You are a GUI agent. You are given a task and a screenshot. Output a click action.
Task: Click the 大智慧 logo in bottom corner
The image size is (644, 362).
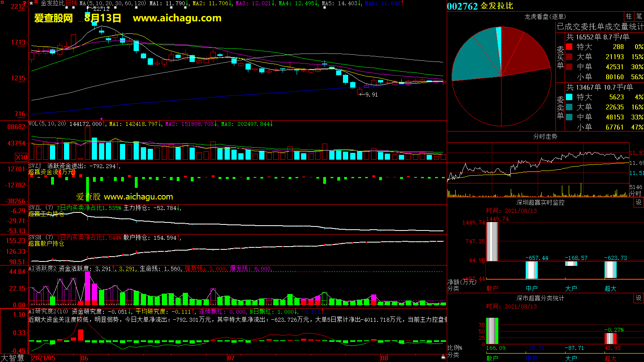click(13, 358)
